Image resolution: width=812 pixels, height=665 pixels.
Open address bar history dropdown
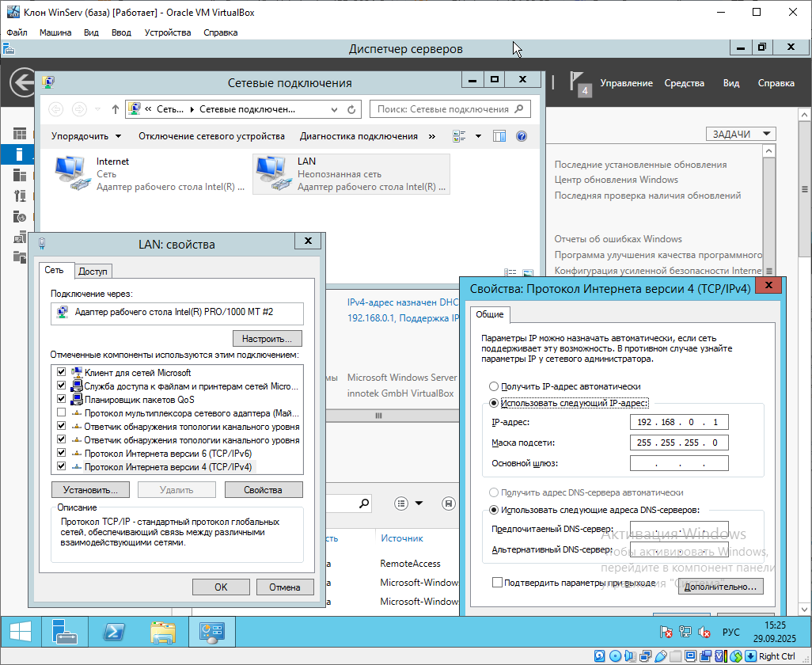335,109
